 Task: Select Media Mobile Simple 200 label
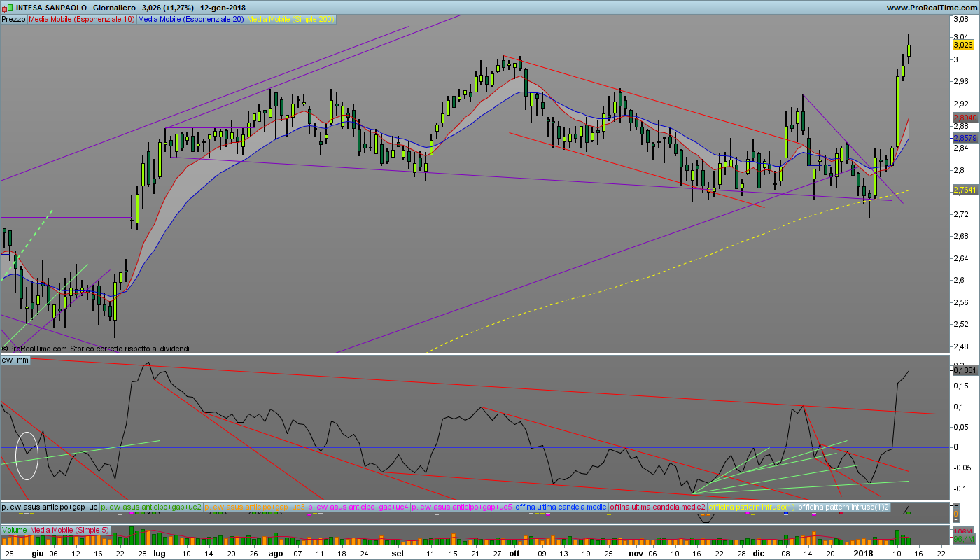290,20
